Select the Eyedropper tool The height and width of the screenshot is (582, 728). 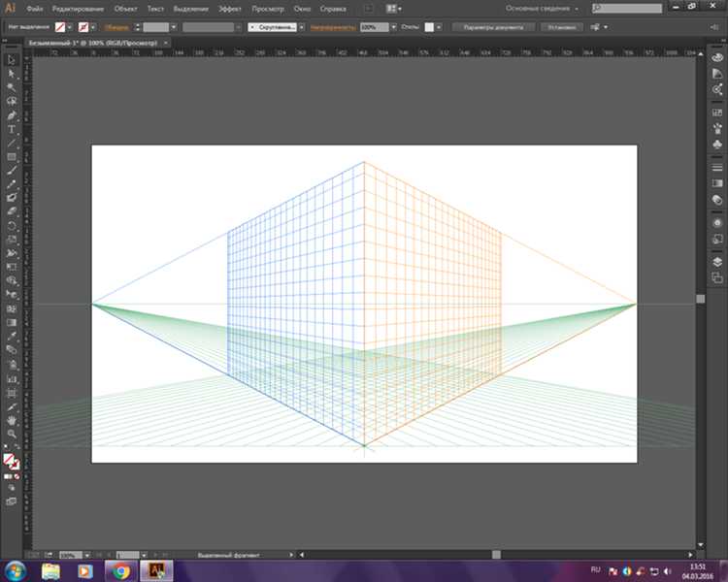(12, 336)
